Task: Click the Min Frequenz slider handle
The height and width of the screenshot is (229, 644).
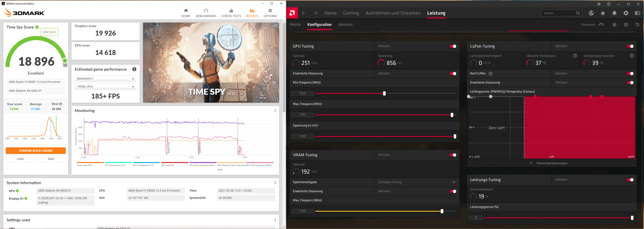Action: tap(384, 93)
